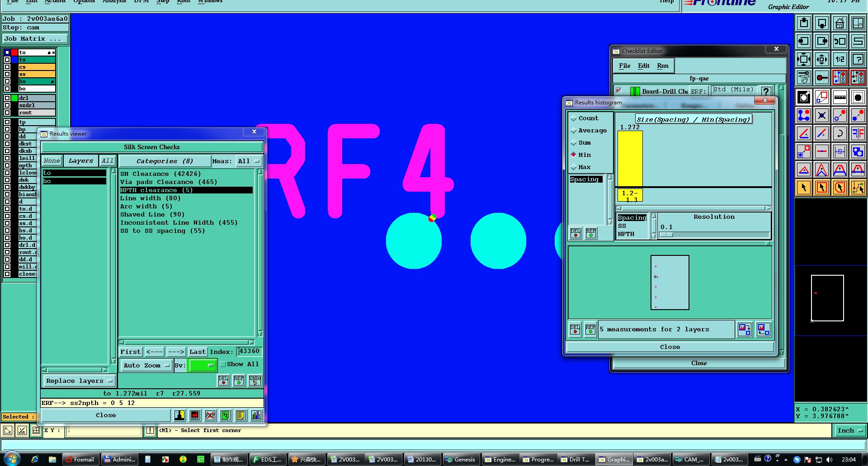The image size is (868, 466).
Task: Click the All layers button in Results viewer
Action: [108, 161]
